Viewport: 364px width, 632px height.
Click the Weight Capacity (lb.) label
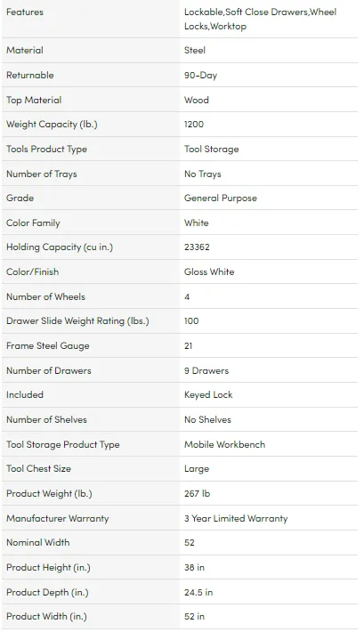[52, 125]
